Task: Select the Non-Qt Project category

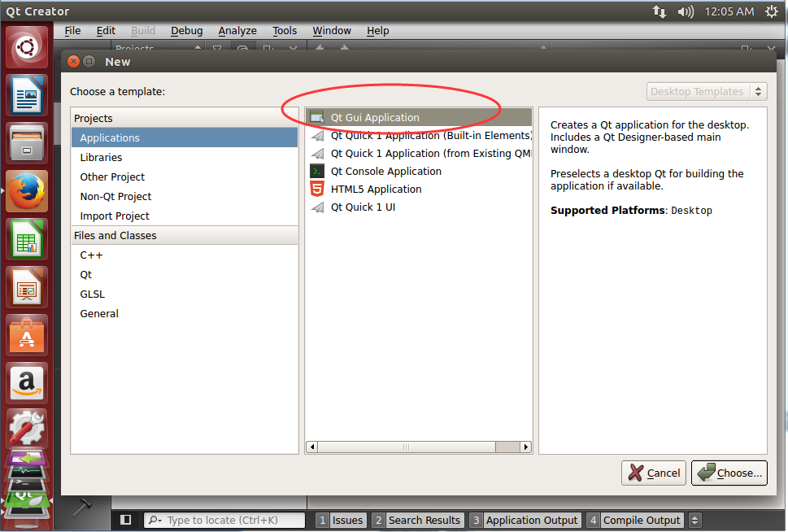Action: pos(185,197)
